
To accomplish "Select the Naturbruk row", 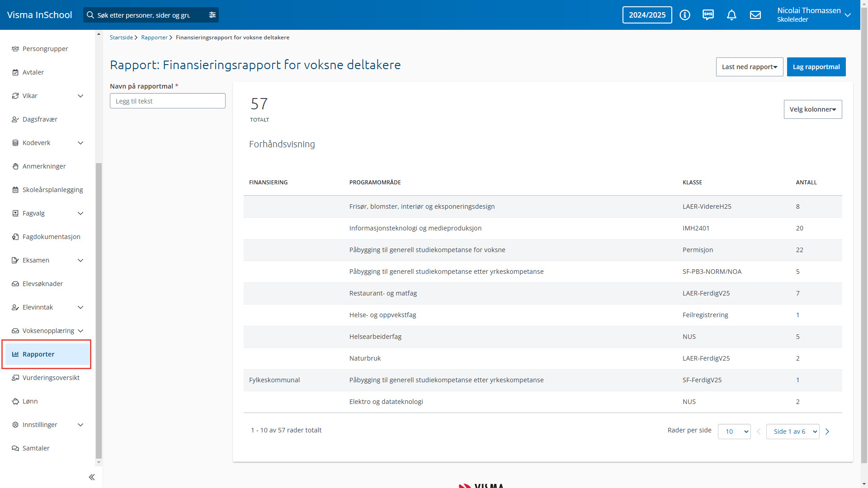I will coord(542,358).
